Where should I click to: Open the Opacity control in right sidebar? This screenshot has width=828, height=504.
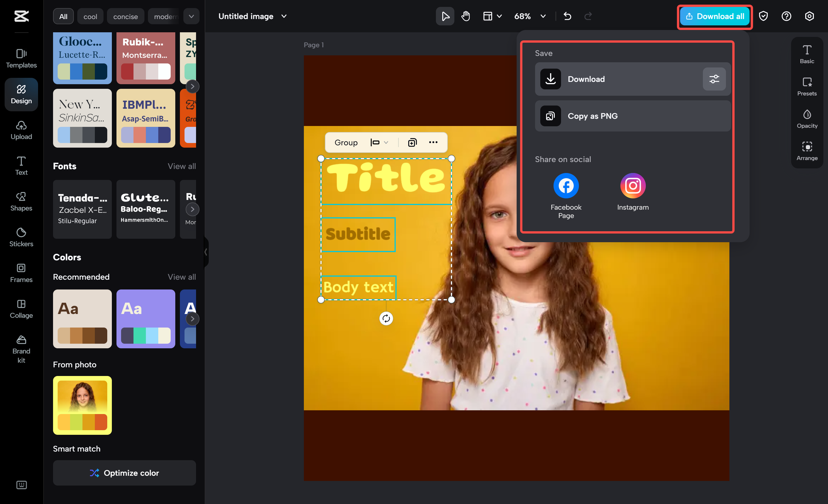click(x=807, y=118)
